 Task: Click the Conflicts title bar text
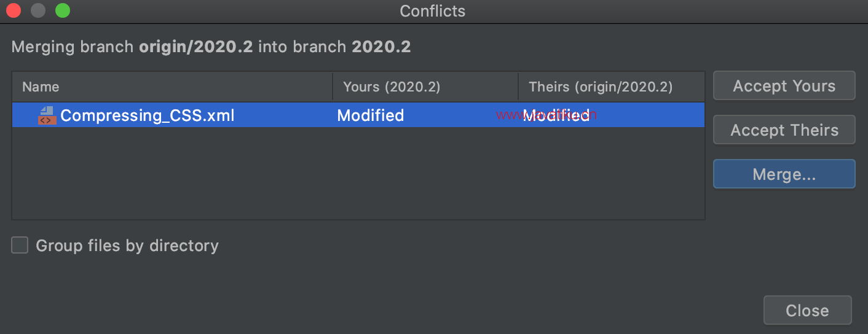(433, 11)
